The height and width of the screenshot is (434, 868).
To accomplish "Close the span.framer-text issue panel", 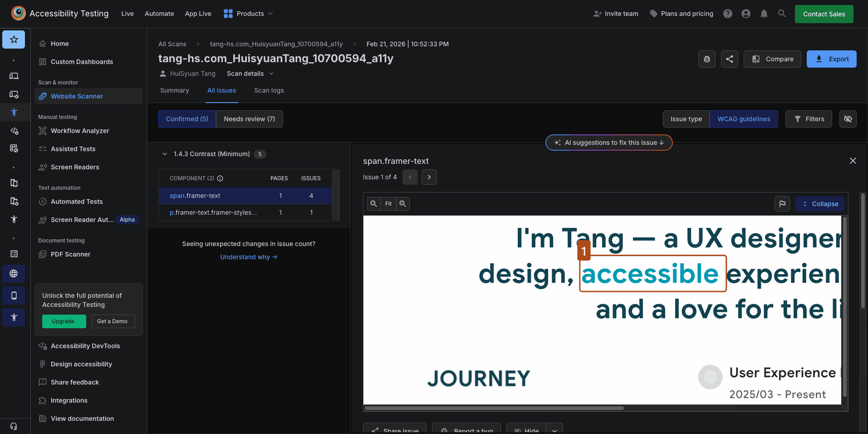I will coord(853,161).
